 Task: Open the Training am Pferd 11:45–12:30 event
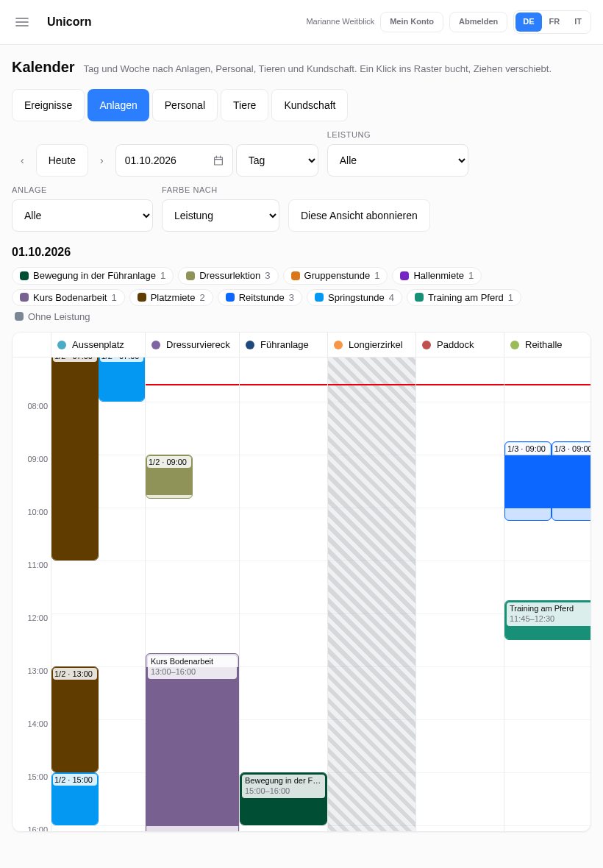coord(548,620)
